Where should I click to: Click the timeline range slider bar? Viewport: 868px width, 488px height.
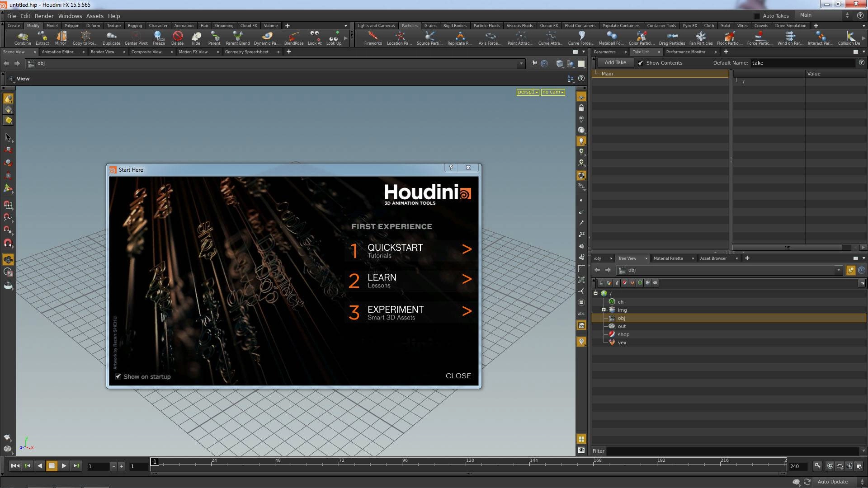(x=469, y=474)
